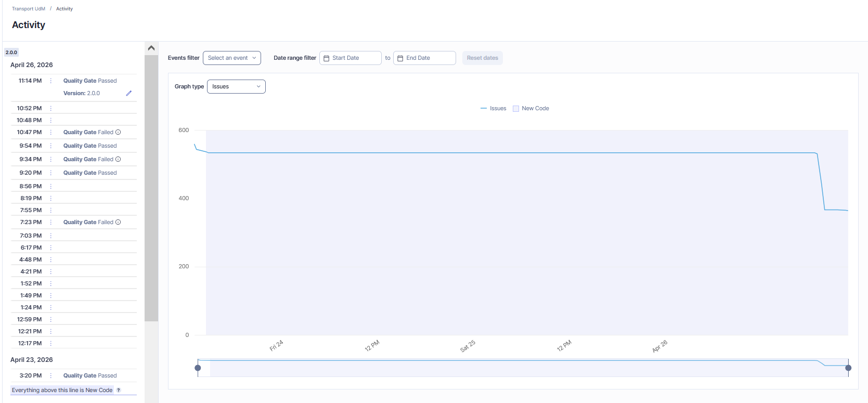Toggle Issues series in graph legend
The height and width of the screenshot is (403, 868).
(493, 108)
